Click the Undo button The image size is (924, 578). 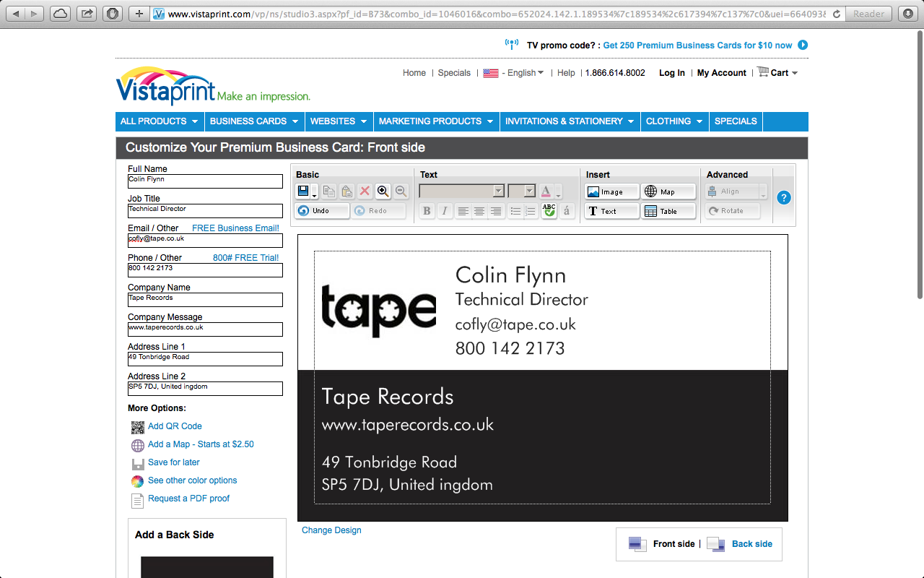tap(322, 211)
